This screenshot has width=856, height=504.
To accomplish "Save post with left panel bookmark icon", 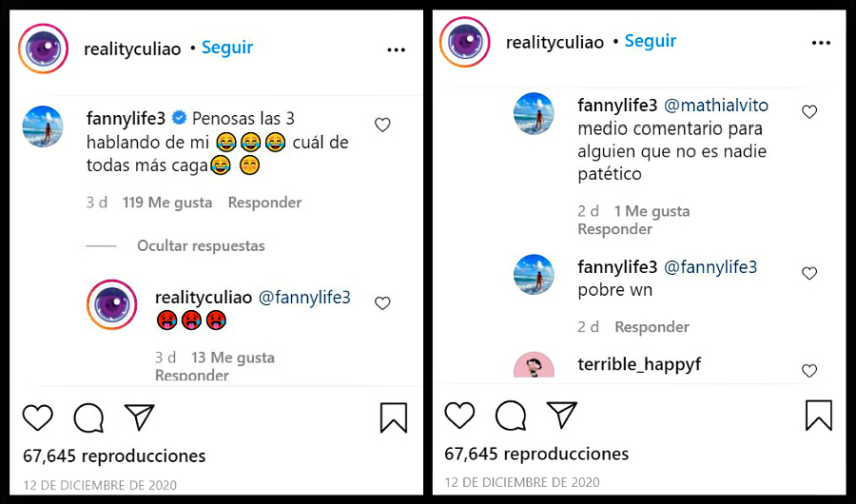I will pos(394,417).
